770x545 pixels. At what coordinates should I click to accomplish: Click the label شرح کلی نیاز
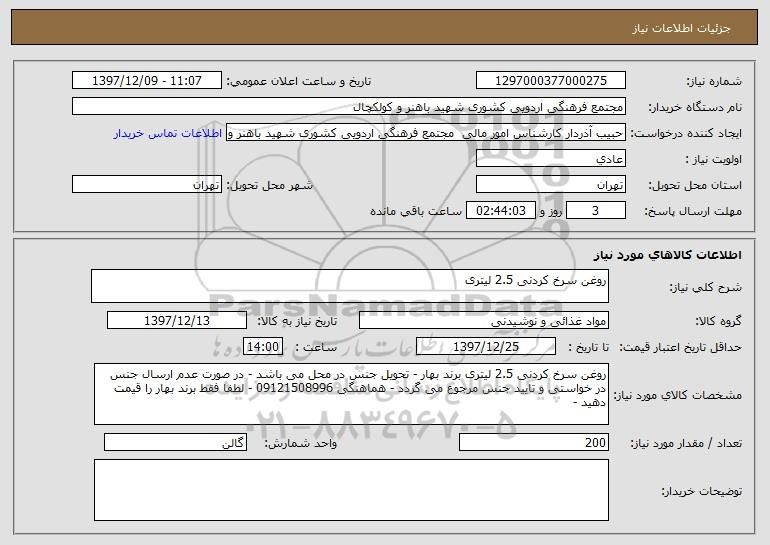click(x=706, y=287)
